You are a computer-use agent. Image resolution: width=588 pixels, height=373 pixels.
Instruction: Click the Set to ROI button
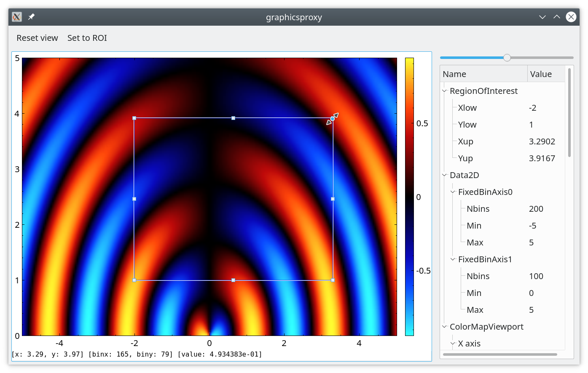tap(87, 38)
